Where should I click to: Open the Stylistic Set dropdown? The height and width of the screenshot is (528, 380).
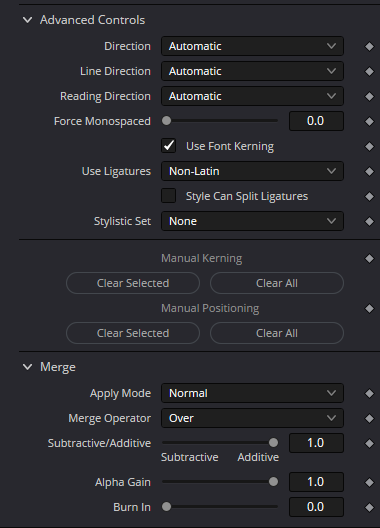pyautogui.click(x=252, y=221)
